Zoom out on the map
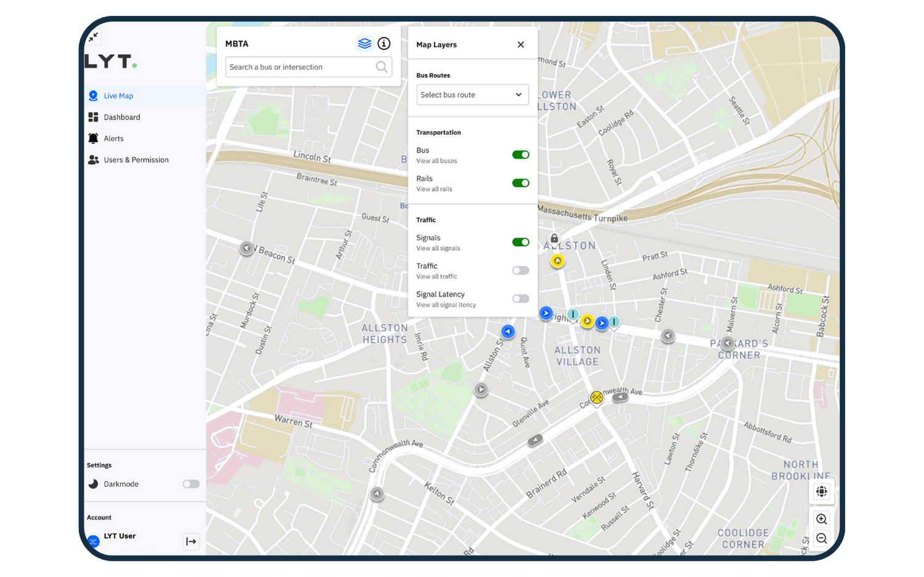Viewport: 924px width, 577px height. pos(821,539)
